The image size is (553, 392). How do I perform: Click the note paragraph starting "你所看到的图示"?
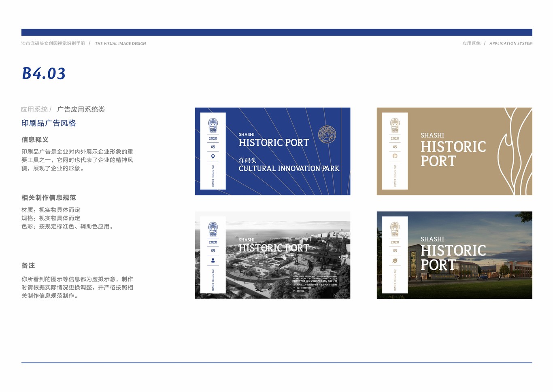77,287
